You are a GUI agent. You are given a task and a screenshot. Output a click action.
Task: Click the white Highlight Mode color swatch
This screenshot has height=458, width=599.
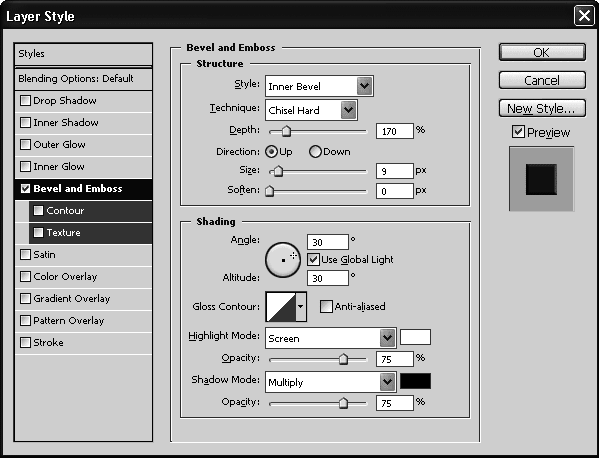[x=415, y=337]
